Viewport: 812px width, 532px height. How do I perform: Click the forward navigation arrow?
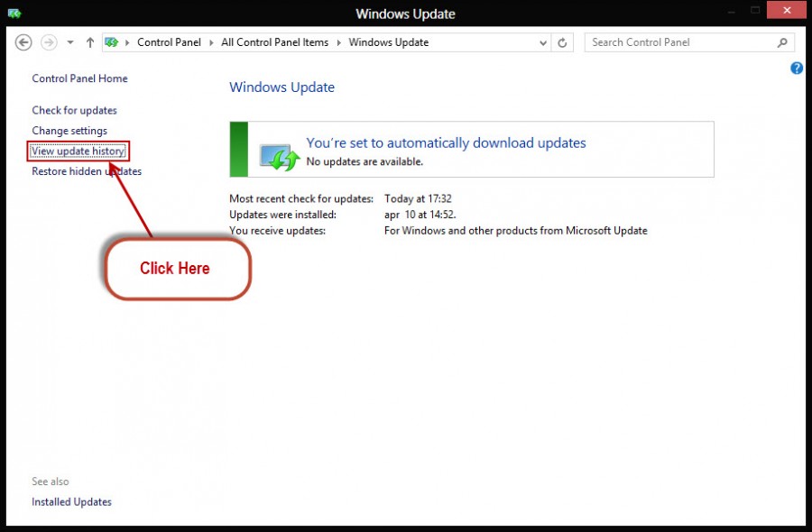click(x=49, y=42)
